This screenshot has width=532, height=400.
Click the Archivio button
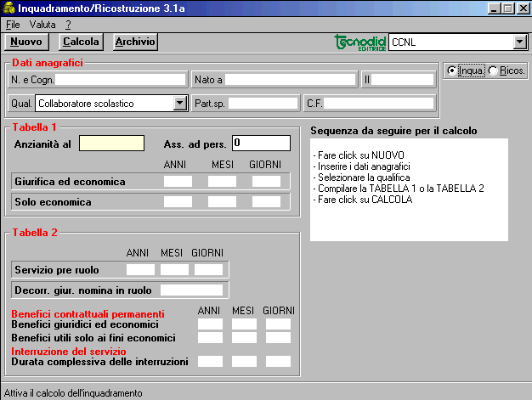click(x=135, y=42)
